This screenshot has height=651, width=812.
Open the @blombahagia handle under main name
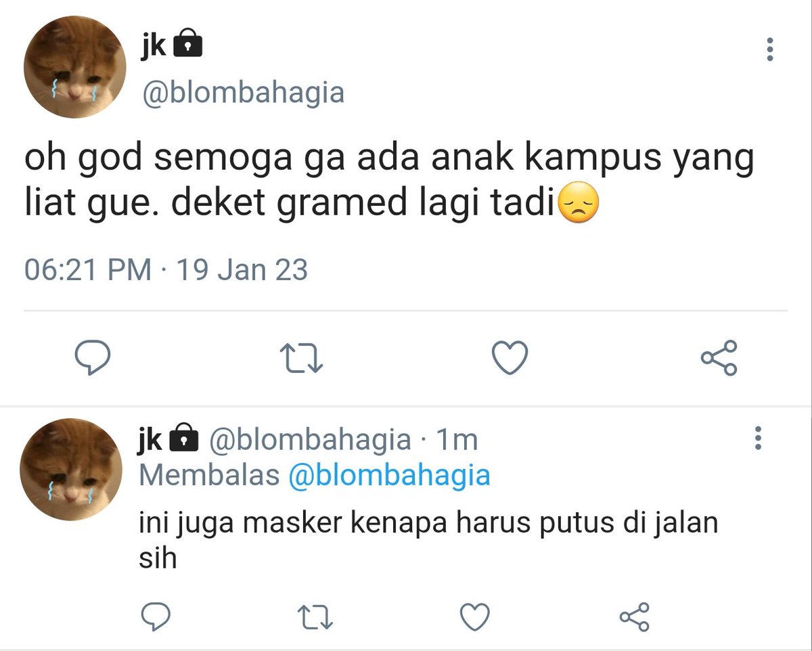click(x=242, y=92)
